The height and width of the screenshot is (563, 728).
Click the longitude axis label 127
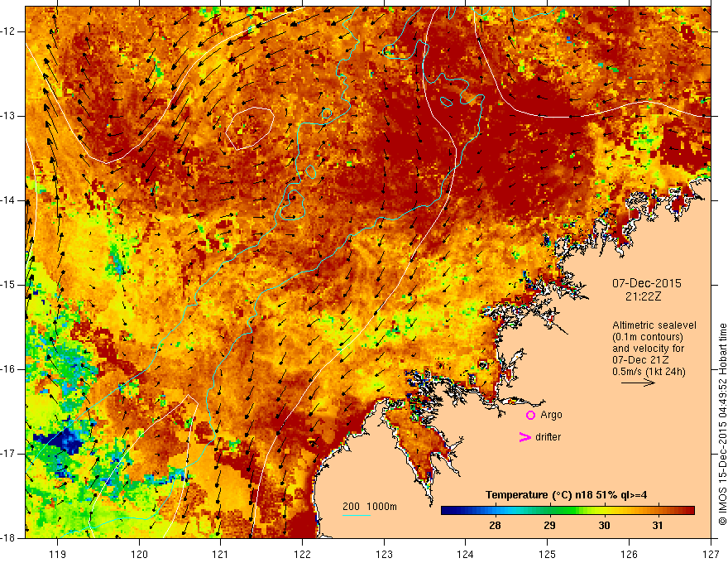[x=711, y=554]
